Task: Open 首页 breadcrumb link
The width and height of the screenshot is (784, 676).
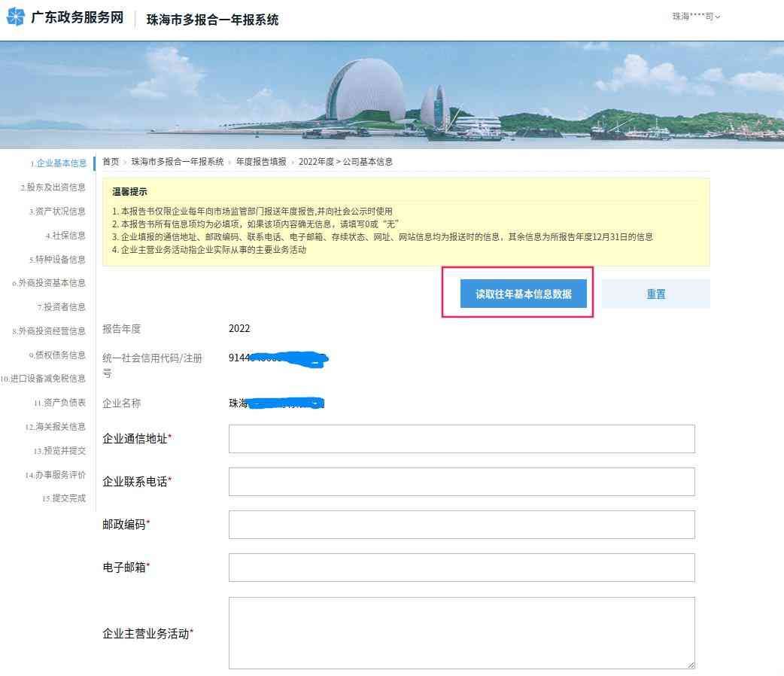Action: coord(111,162)
